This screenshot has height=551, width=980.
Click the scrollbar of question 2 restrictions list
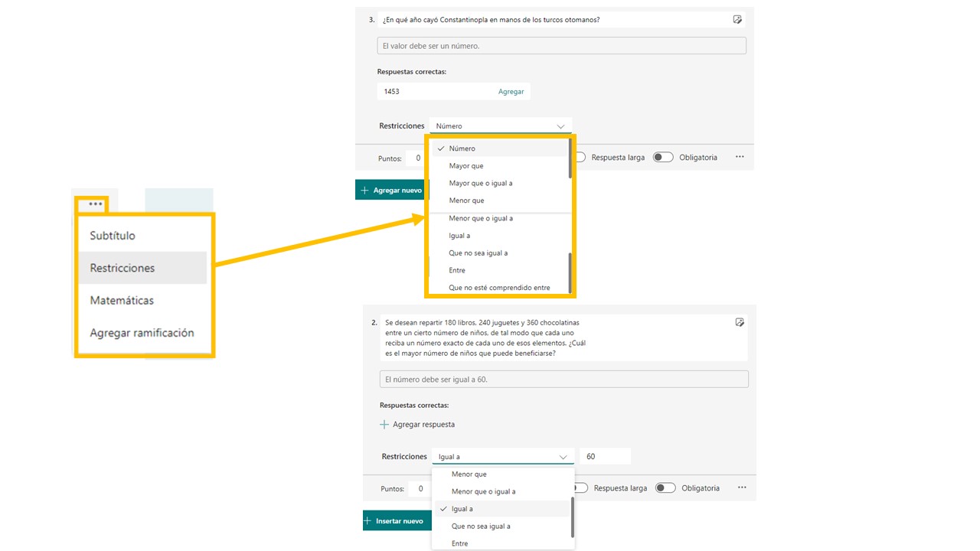573,518
